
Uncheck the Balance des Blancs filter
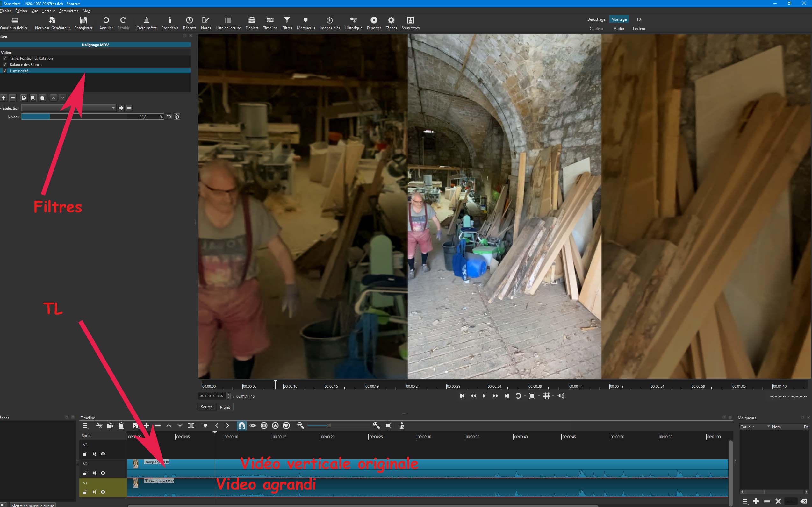coord(5,64)
